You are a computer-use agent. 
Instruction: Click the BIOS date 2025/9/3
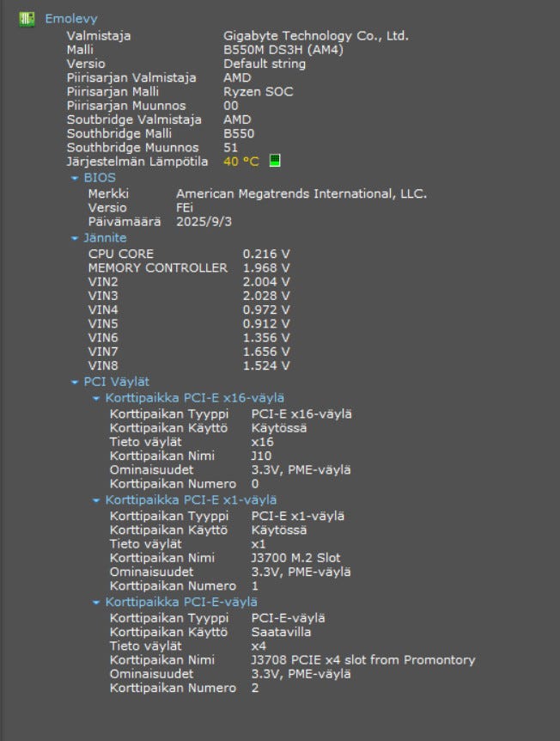click(x=204, y=222)
